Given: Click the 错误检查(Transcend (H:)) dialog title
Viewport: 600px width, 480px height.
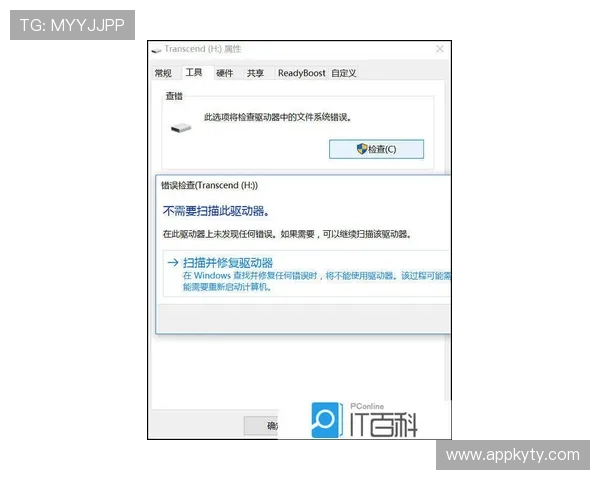Looking at the screenshot, I should click(209, 186).
